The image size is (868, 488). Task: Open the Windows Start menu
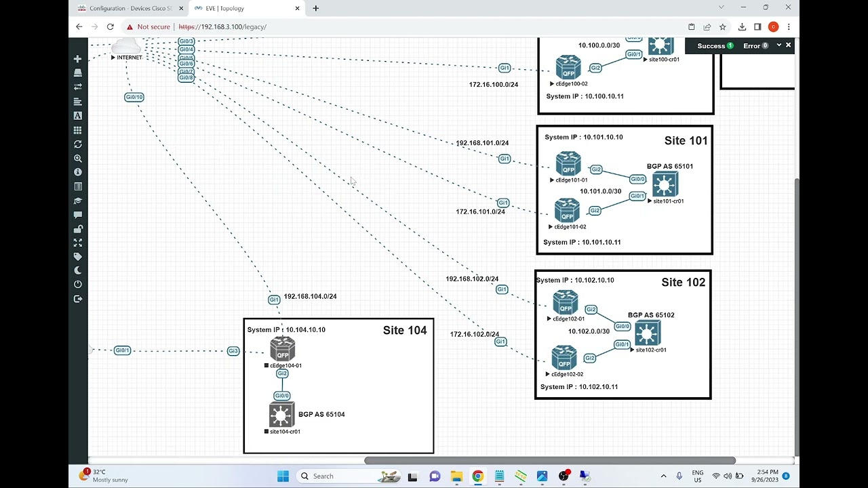pos(283,476)
